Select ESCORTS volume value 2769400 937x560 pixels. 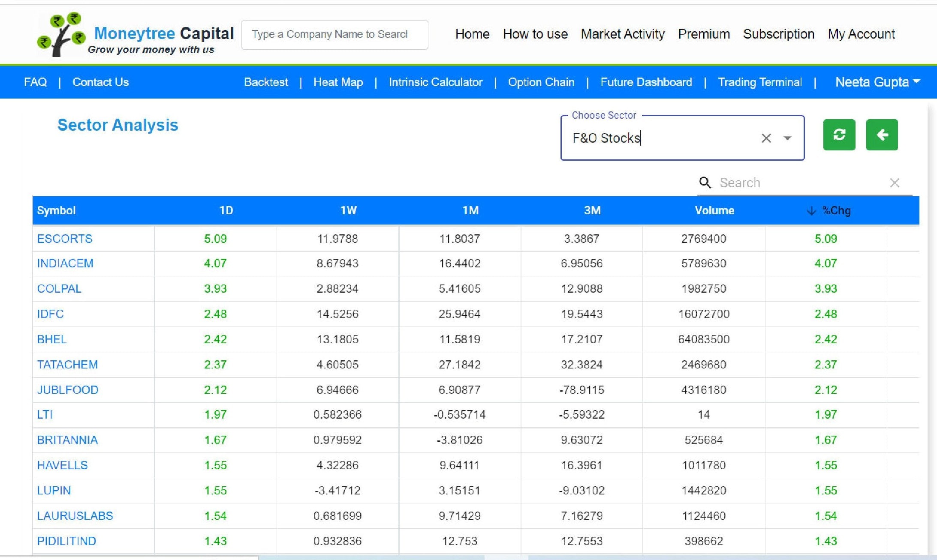[704, 239]
